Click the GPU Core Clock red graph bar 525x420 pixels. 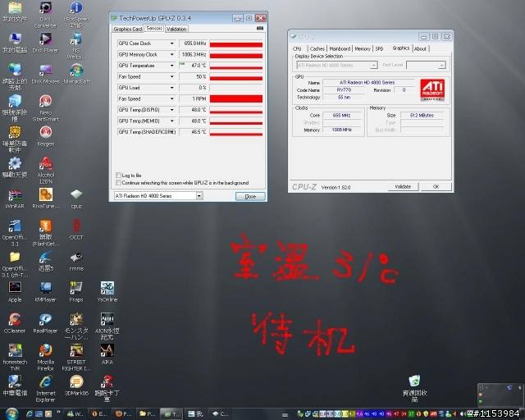(236, 43)
